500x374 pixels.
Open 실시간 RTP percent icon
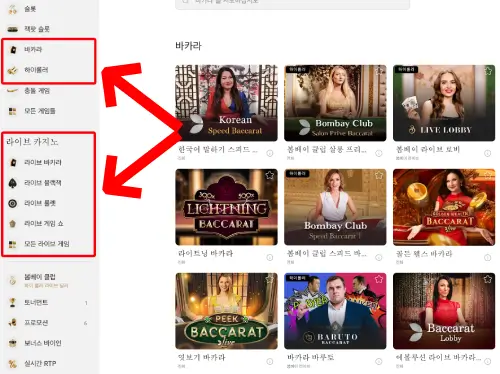pos(13,364)
